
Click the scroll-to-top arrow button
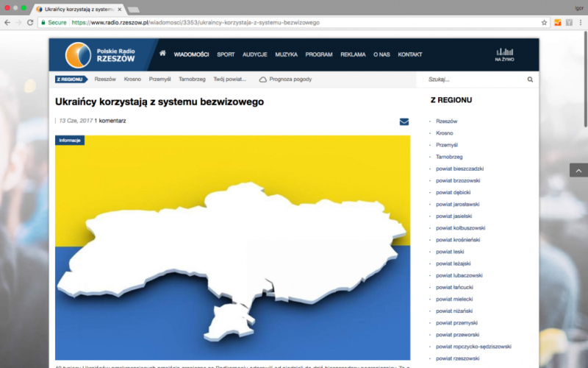coord(578,170)
